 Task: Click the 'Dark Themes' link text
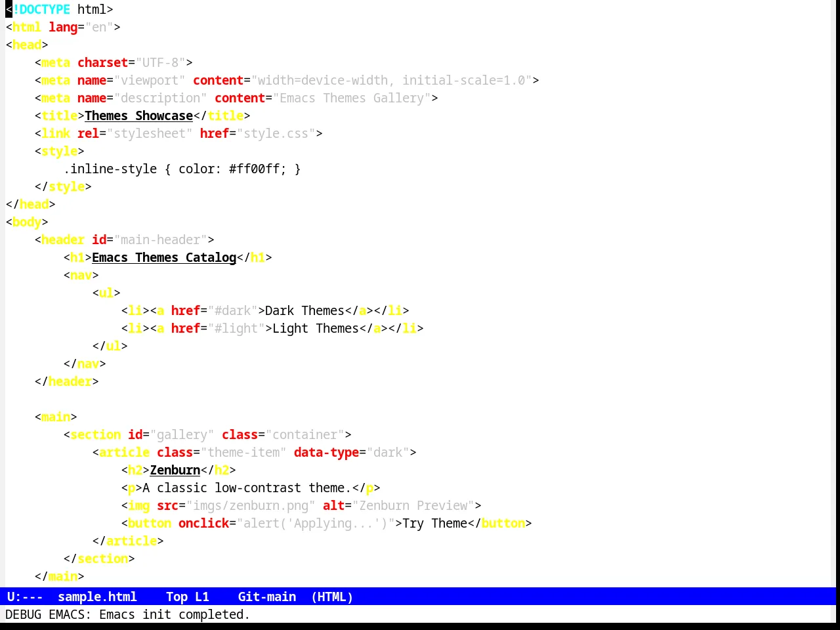point(304,310)
